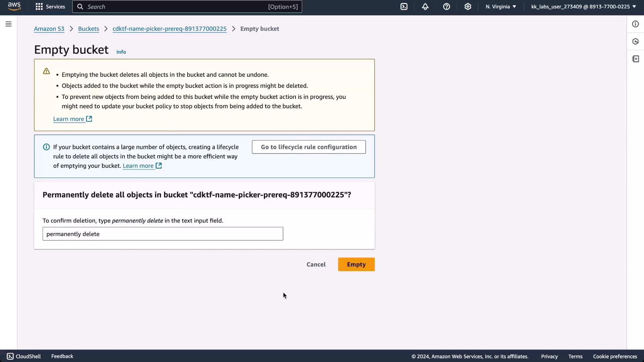The image size is (644, 362).
Task: Click the bottom panel icon in right sidebar
Action: coord(635,59)
